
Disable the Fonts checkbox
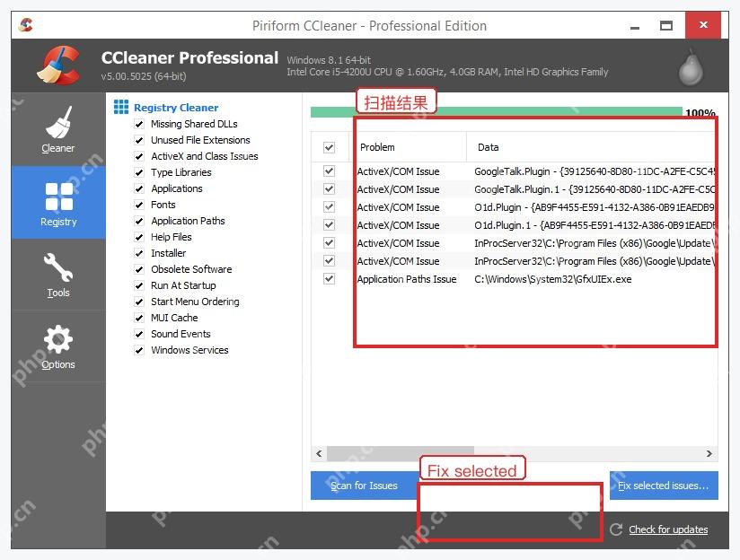[139, 205]
